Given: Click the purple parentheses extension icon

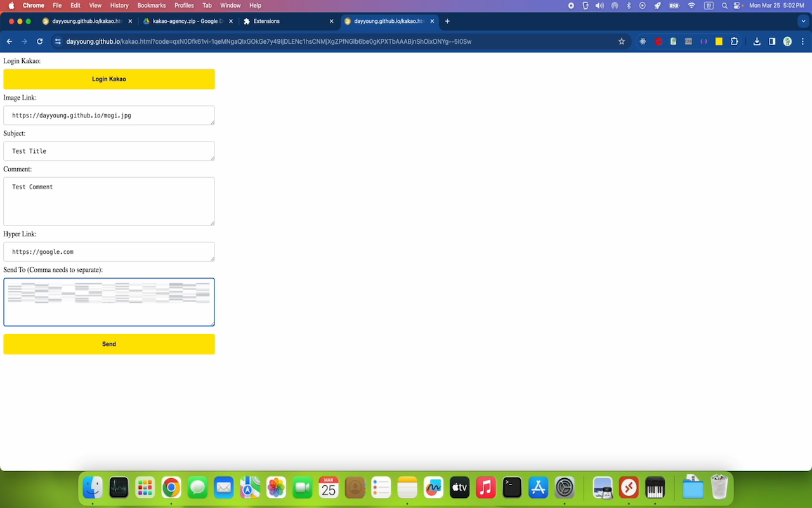Looking at the screenshot, I should click(x=704, y=41).
